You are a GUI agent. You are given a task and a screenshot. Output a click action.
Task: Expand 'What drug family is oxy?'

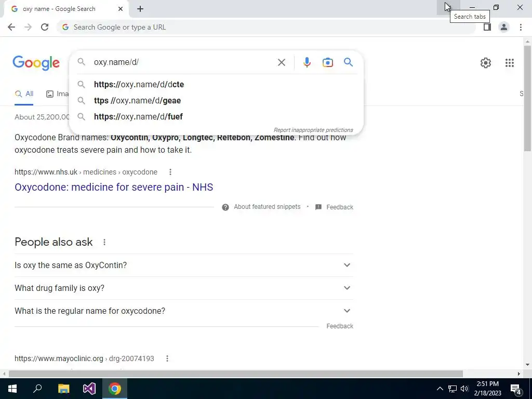[183, 288]
